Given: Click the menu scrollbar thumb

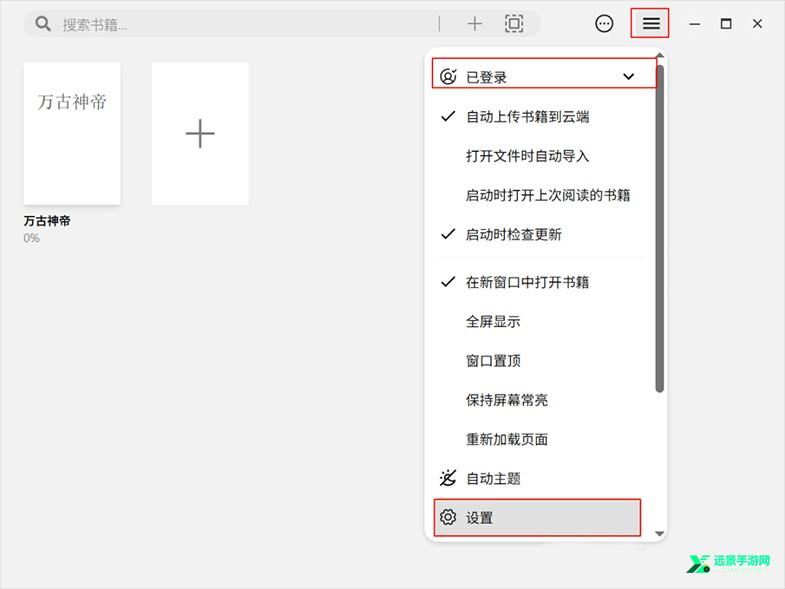Looking at the screenshot, I should click(659, 228).
